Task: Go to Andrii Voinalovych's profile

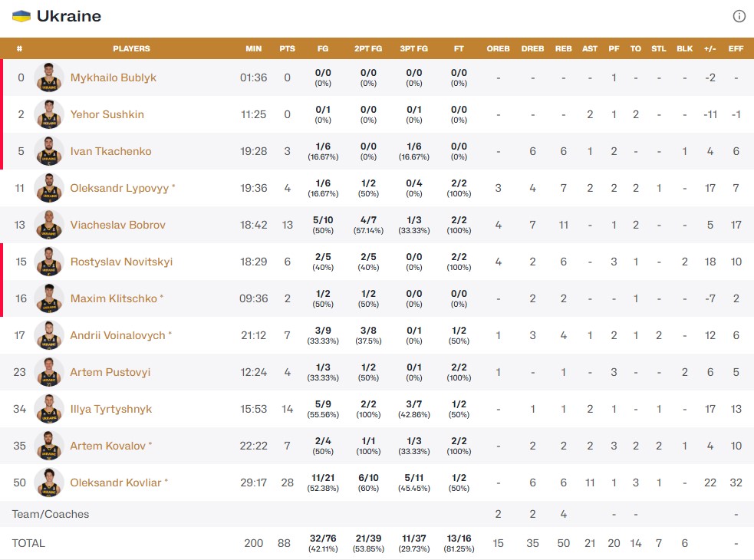Action: click(x=118, y=335)
